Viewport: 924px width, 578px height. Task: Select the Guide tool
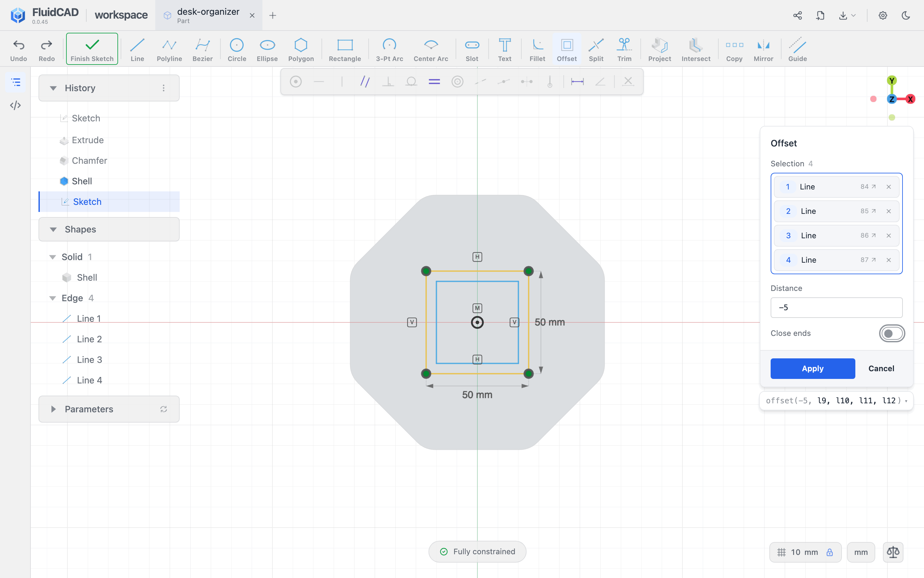[x=798, y=50]
